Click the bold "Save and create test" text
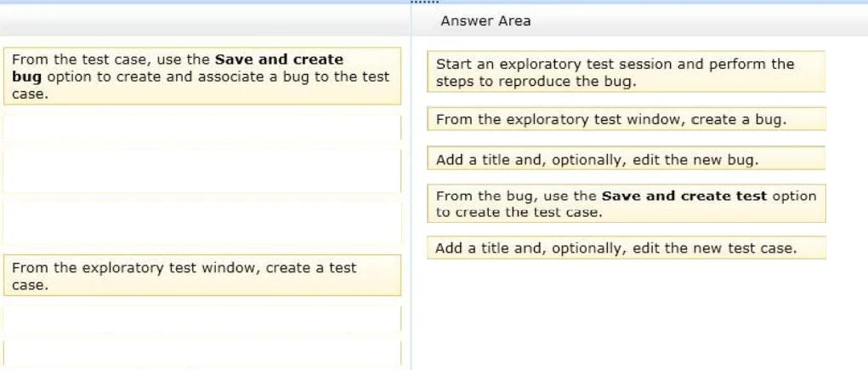The height and width of the screenshot is (370, 868). [x=684, y=196]
